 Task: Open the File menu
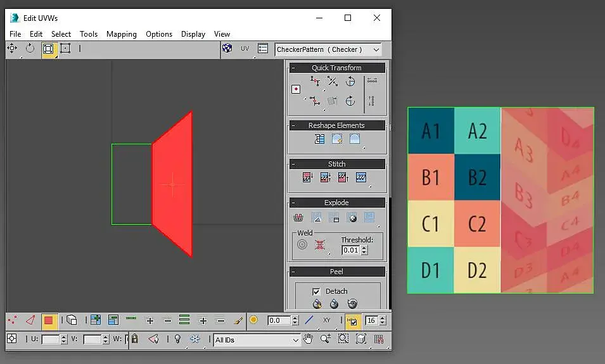point(15,34)
